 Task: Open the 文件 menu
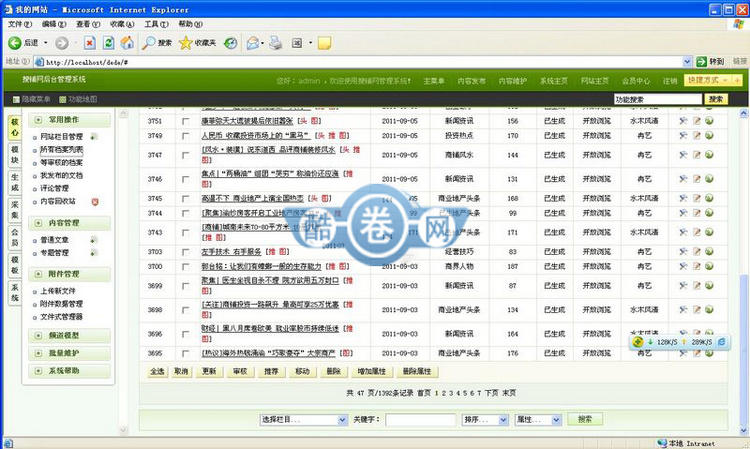pos(20,24)
